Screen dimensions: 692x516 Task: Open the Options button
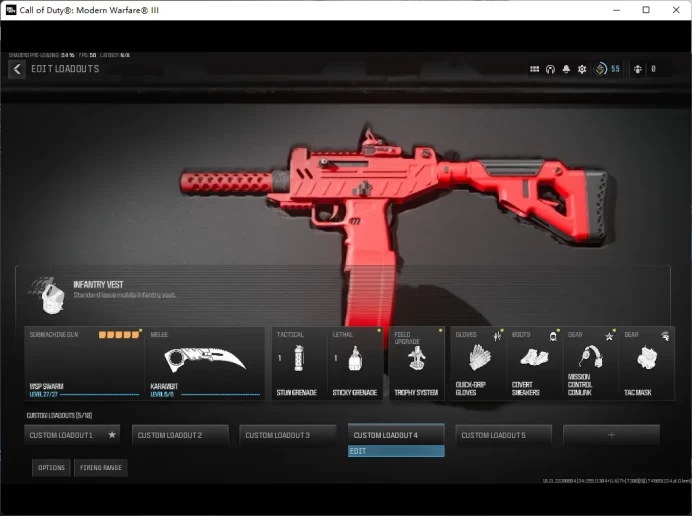51,468
